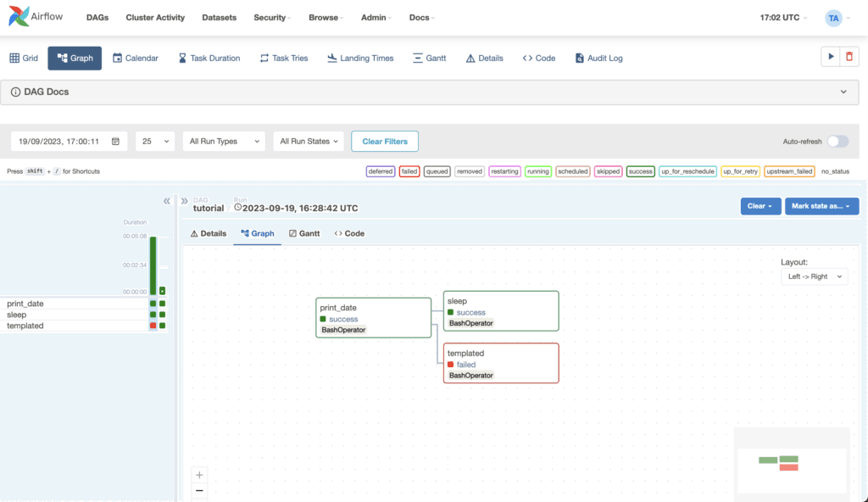Zoom out with the minus icon
The height and width of the screenshot is (502, 868).
click(199, 491)
